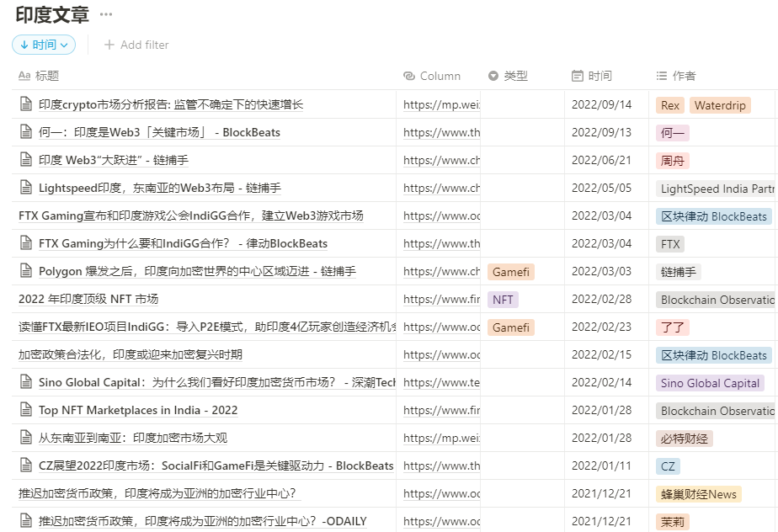Open the 时间 sort dropdown pill

pyautogui.click(x=44, y=45)
